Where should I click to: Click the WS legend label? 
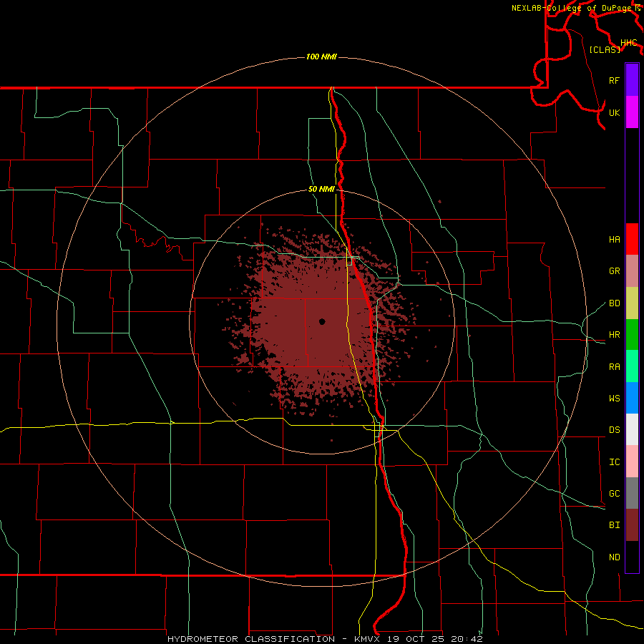pos(614,399)
